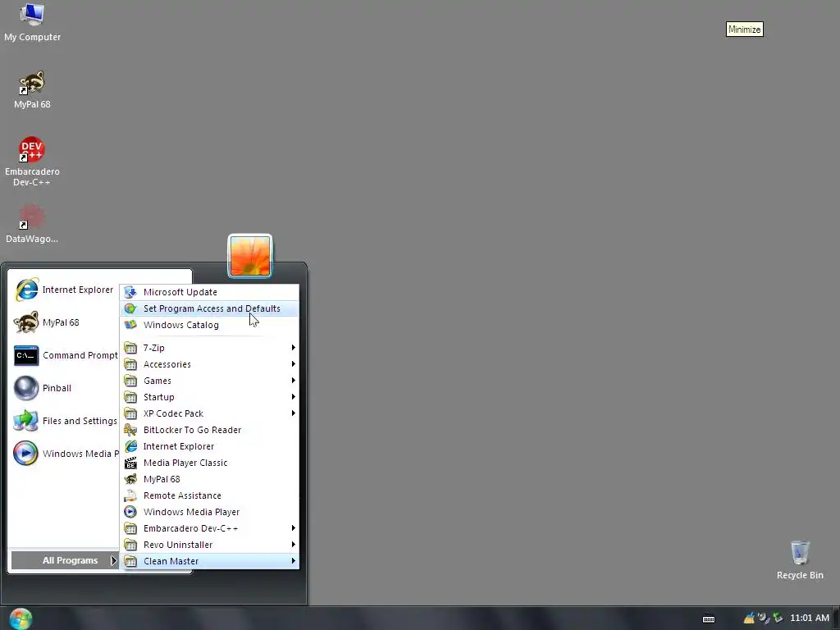Click the satellite dish tray icon
Screen dimensions: 840x630
click(764, 619)
